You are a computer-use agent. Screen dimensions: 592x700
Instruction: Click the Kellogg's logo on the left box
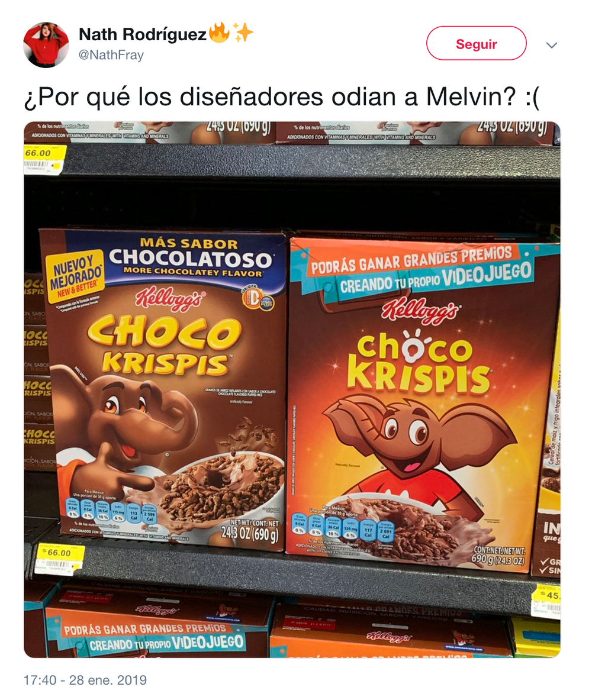(170, 299)
